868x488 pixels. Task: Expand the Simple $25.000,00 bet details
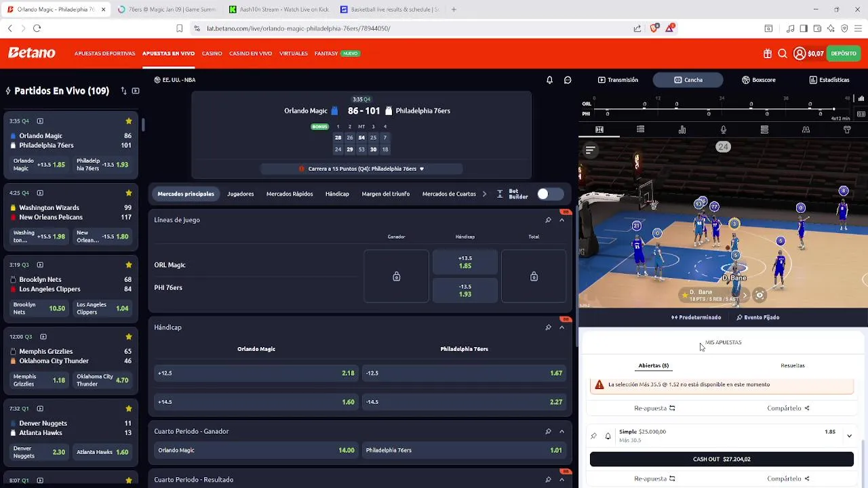tap(849, 436)
